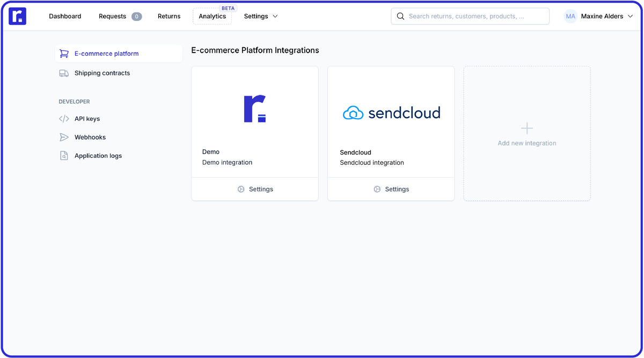Click the Demo integration description text
The image size is (644, 358).
[x=227, y=162]
